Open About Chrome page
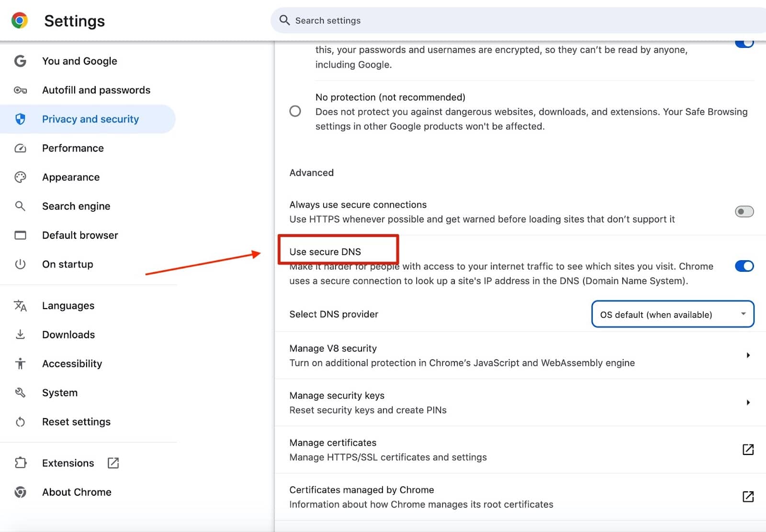 pyautogui.click(x=77, y=492)
